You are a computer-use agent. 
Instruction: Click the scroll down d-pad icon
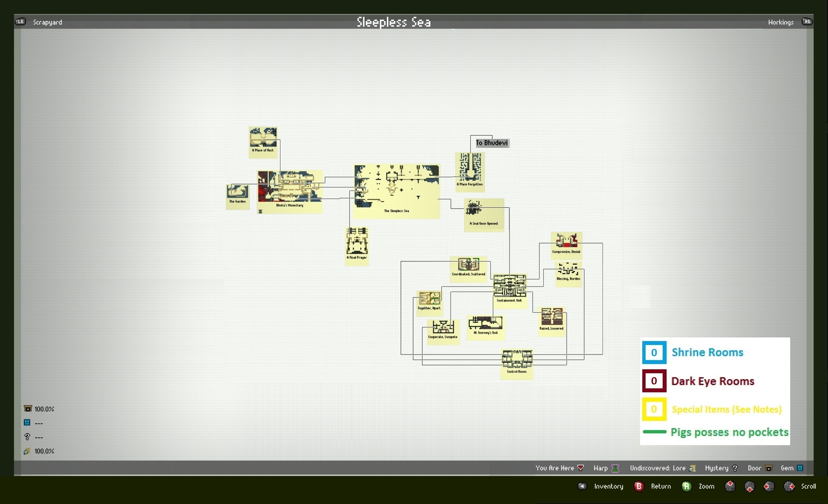pos(749,486)
